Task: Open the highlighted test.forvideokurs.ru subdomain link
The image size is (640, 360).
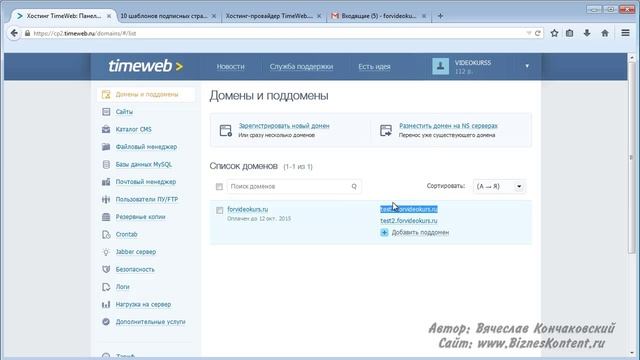Action: pyautogui.click(x=409, y=209)
